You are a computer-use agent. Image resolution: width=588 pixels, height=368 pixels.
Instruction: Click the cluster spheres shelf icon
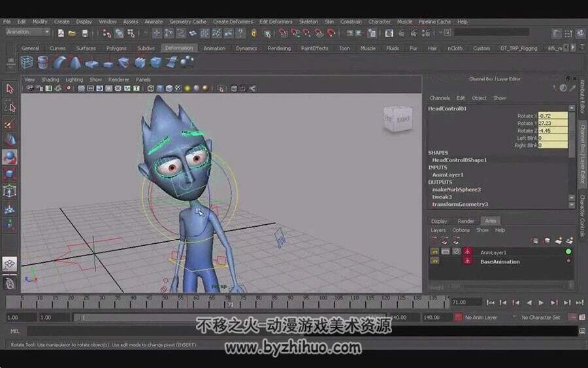tap(187, 62)
